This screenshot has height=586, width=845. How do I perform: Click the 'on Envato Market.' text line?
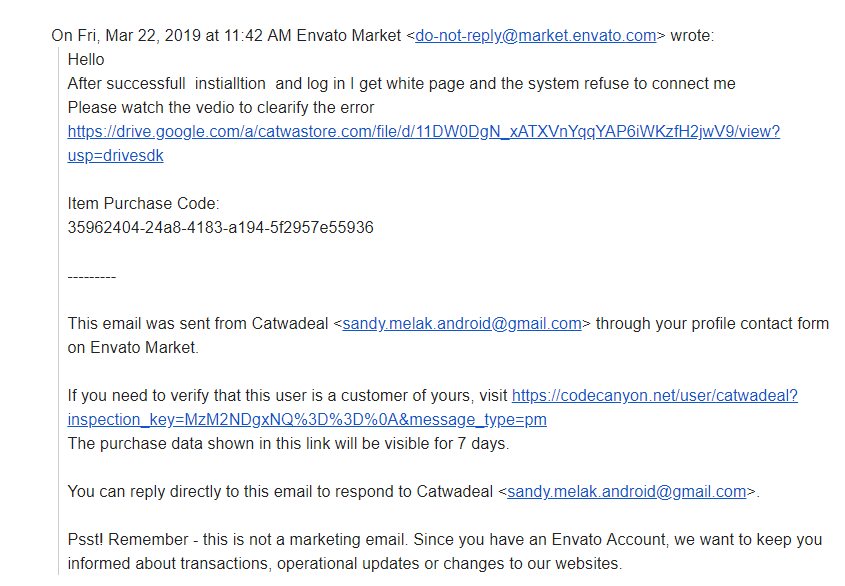pos(133,348)
